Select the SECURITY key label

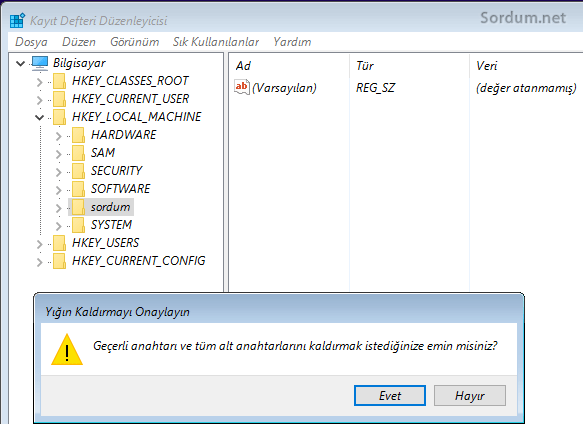(x=116, y=171)
